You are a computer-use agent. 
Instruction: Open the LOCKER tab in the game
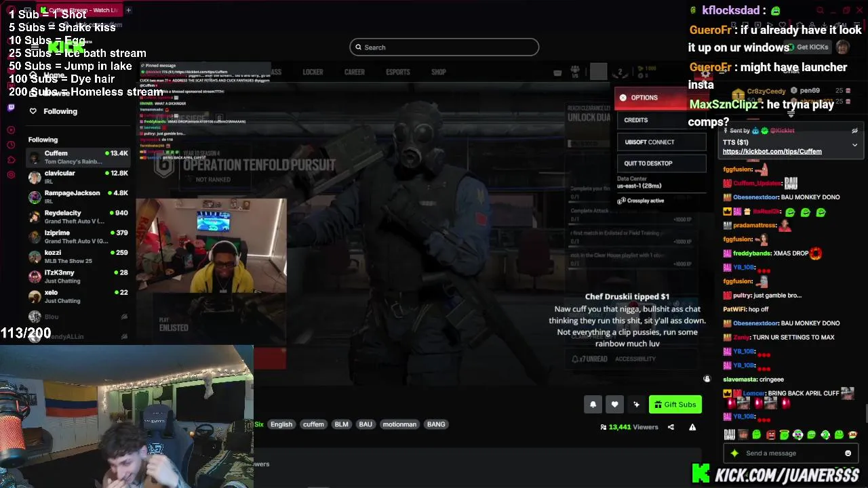point(313,72)
